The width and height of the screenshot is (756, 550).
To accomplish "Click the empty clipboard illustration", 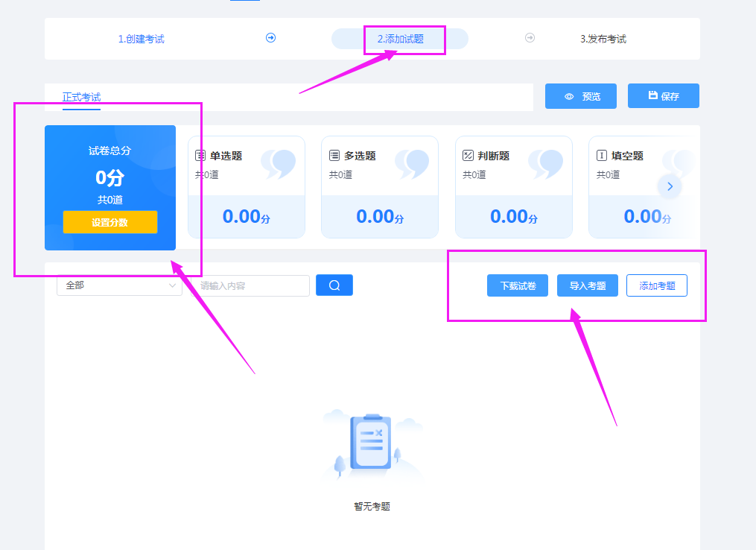I will 372,445.
